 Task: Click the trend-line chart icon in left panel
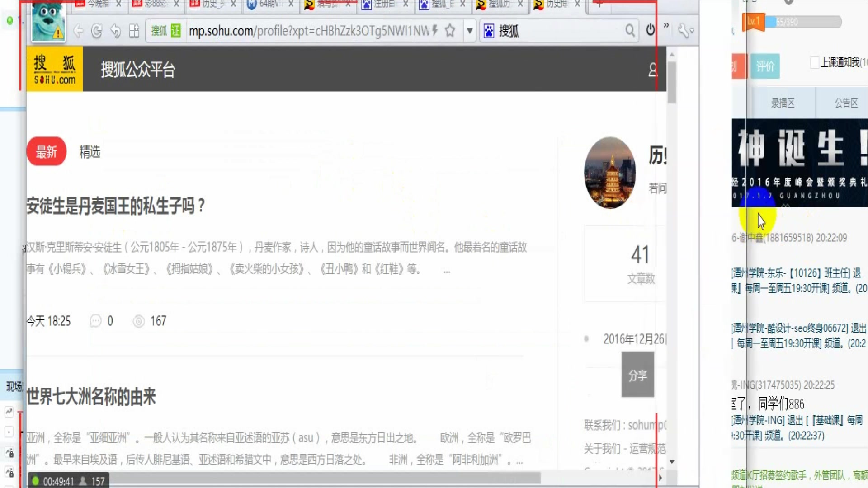[x=9, y=411]
